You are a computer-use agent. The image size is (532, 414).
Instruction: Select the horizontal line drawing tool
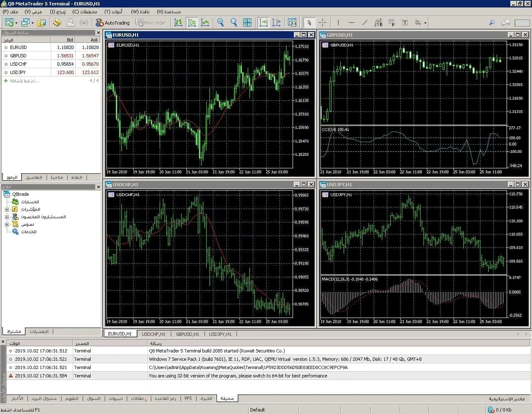[351, 22]
